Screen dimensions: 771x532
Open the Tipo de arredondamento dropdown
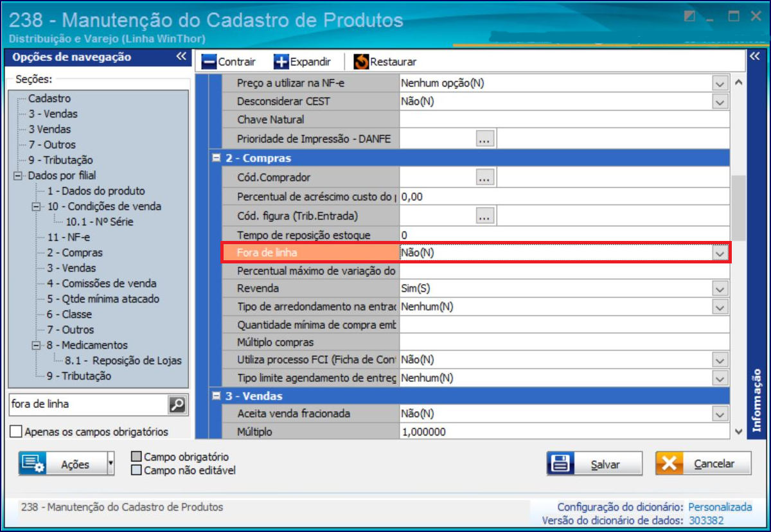[720, 307]
